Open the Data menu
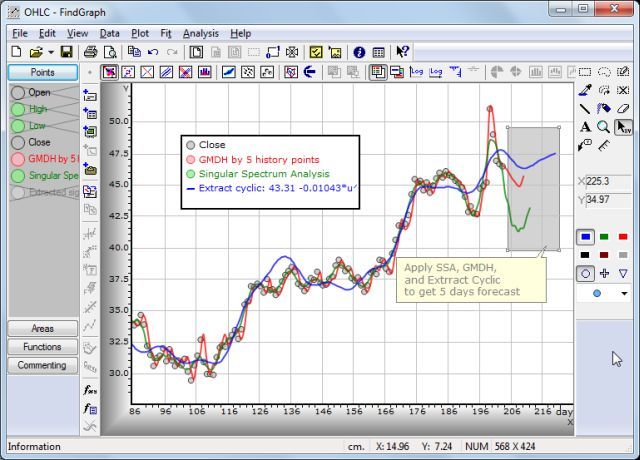 tap(109, 33)
